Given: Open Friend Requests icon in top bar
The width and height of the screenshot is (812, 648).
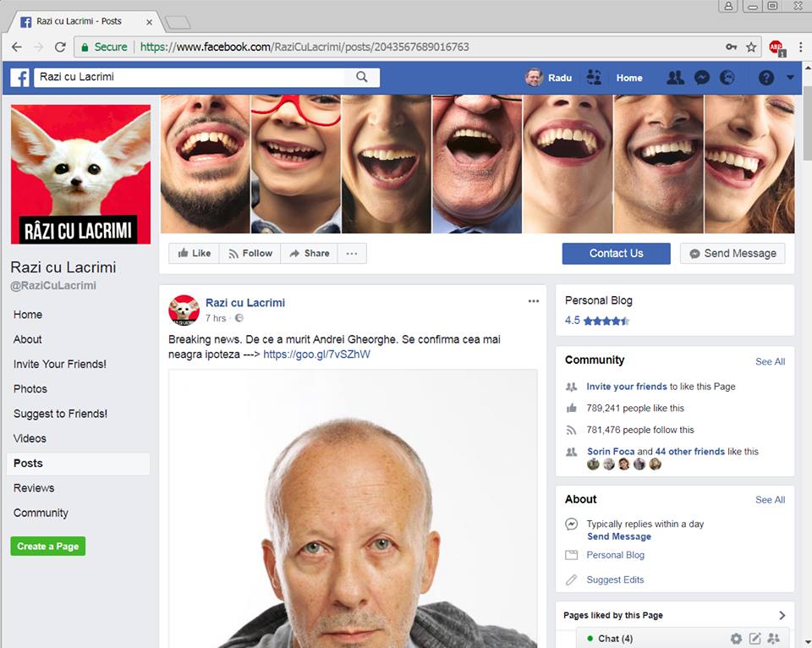Looking at the screenshot, I should (x=675, y=78).
